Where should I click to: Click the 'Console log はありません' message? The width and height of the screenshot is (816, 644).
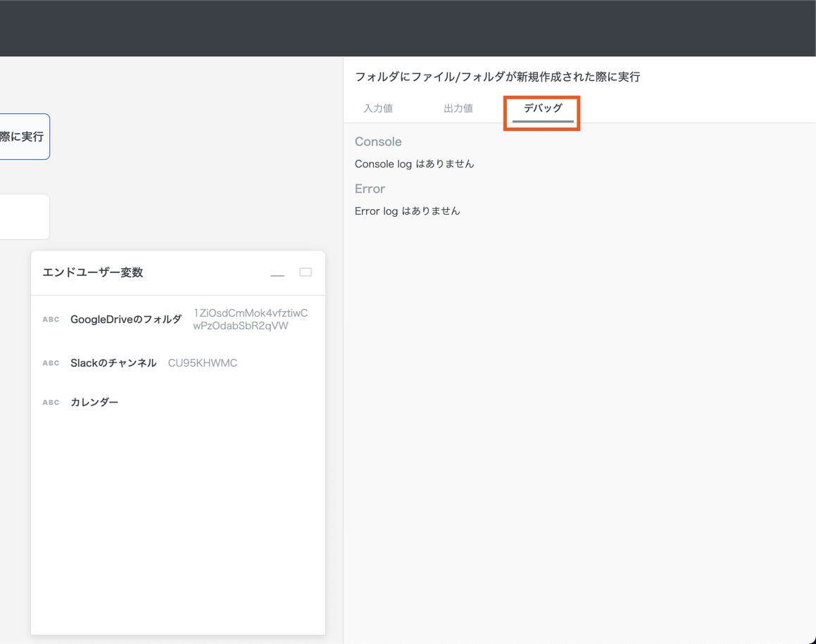pos(414,164)
